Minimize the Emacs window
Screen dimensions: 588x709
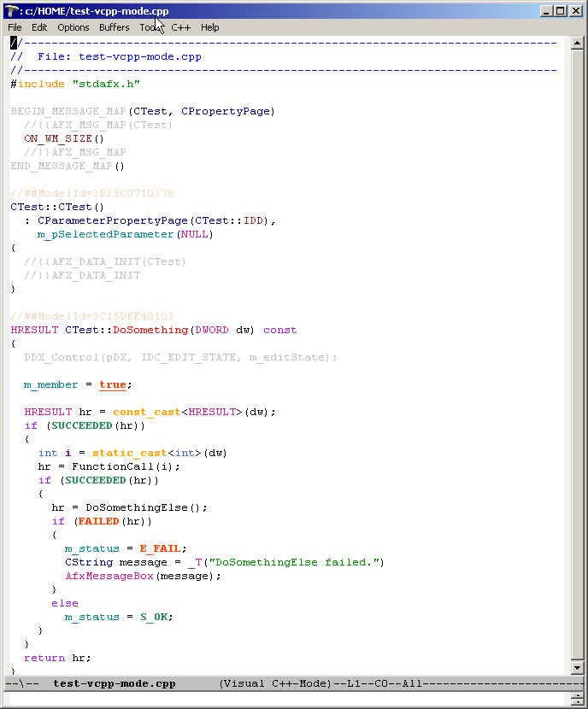[x=544, y=10]
